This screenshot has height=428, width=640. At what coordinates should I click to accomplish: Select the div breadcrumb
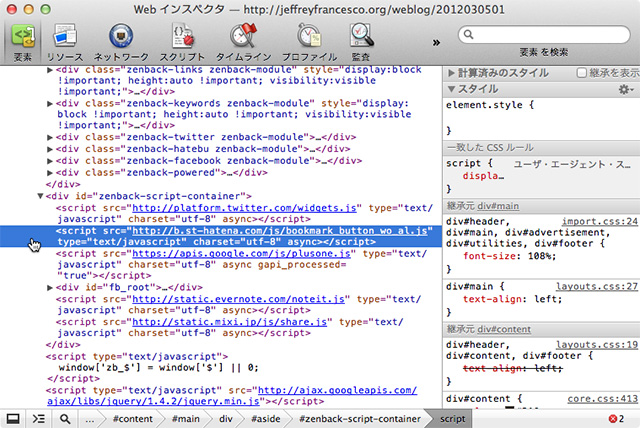226,419
